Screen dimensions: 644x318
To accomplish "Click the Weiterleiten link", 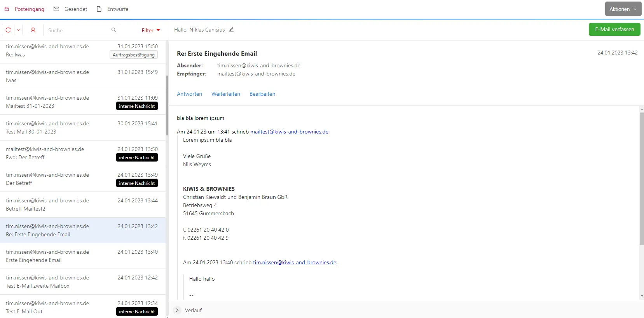I will (226, 94).
